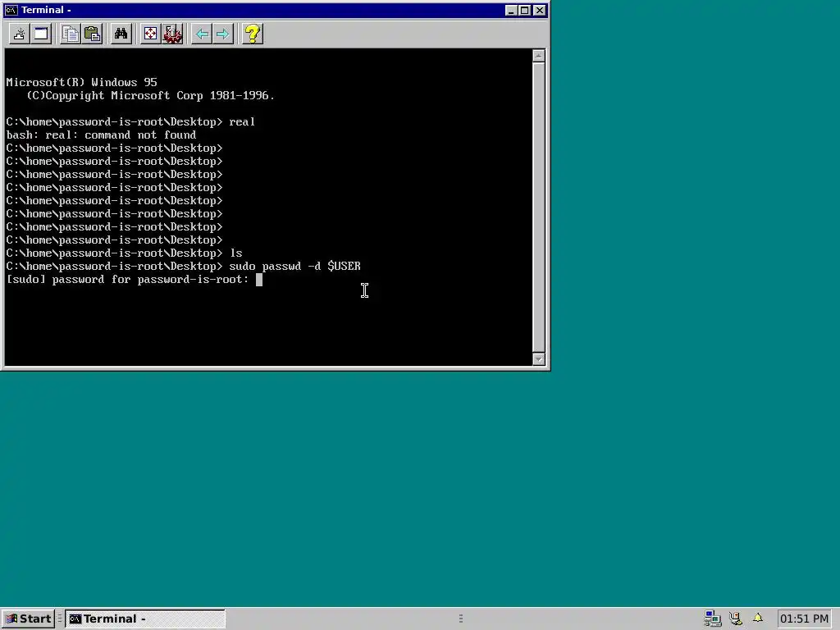The width and height of the screenshot is (840, 630).
Task: Open the notification bell tray icon
Action: tap(757, 619)
